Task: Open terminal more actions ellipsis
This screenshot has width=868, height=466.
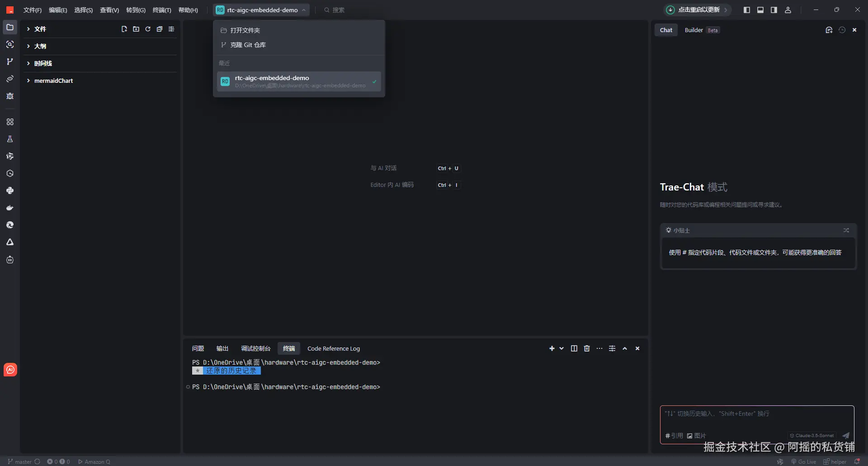Action: pos(599,348)
